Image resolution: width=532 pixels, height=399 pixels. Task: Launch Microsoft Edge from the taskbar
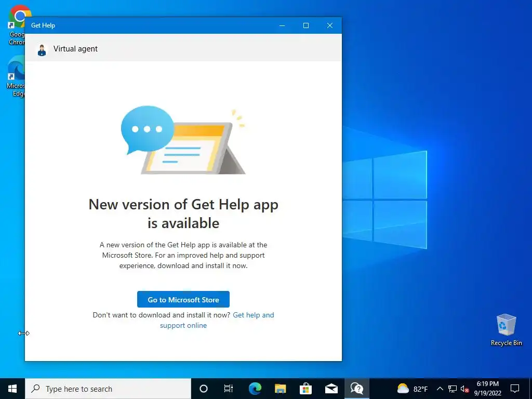[x=255, y=389]
